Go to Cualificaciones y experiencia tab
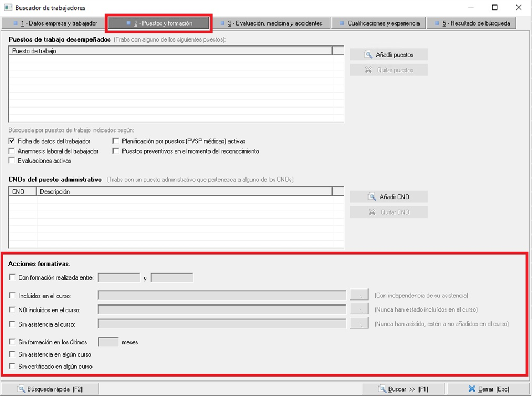 379,23
